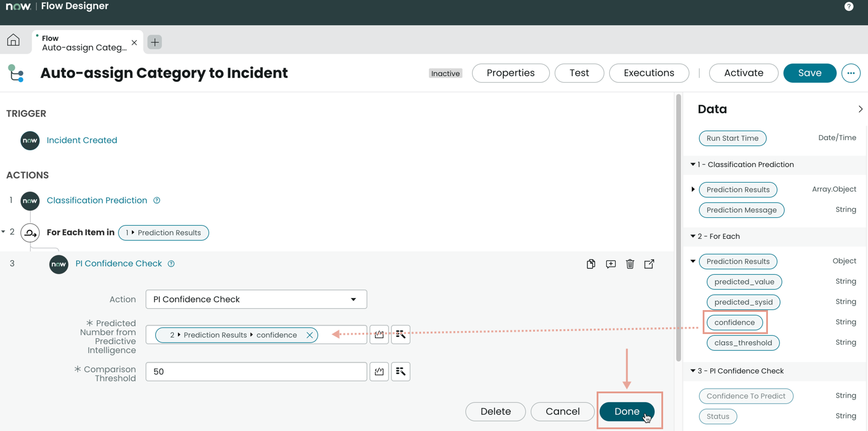868x431 pixels.
Task: Open action in new window icon
Action: pyautogui.click(x=649, y=264)
